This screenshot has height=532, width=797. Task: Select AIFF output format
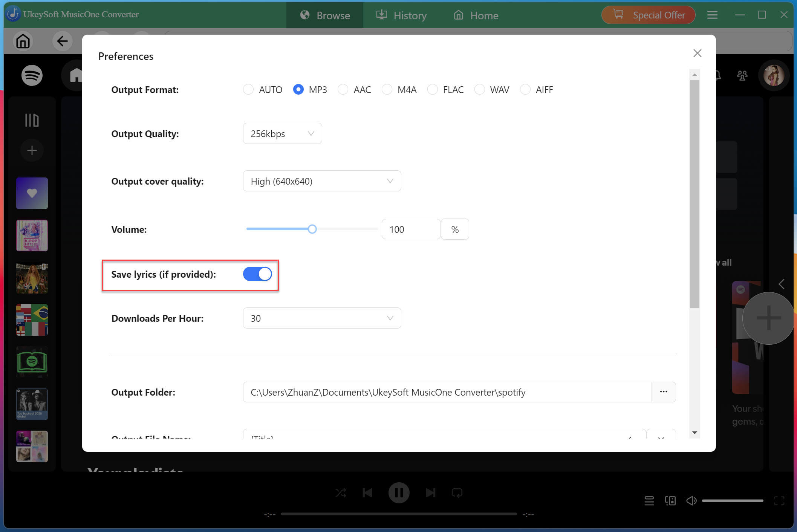pyautogui.click(x=525, y=90)
